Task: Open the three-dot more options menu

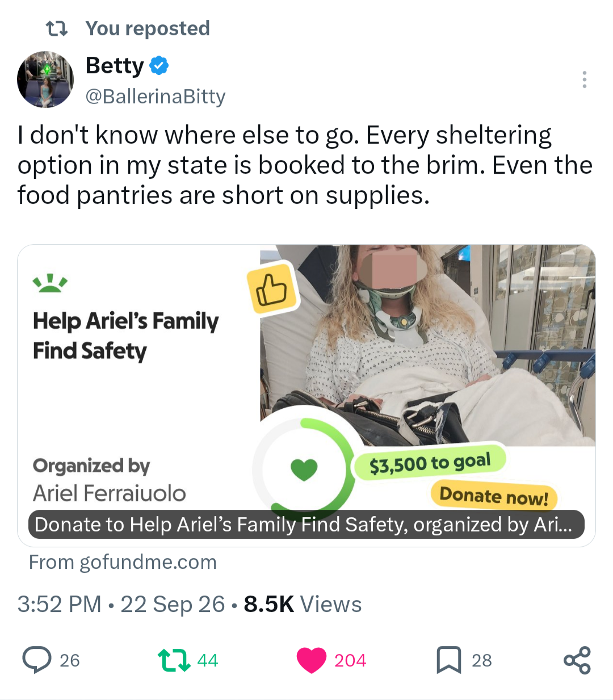Action: [x=584, y=79]
